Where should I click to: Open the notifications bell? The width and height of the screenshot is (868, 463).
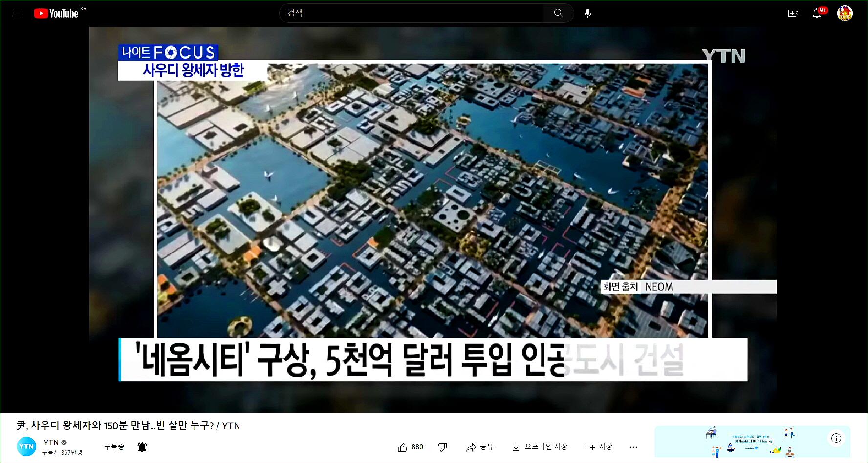click(x=817, y=13)
